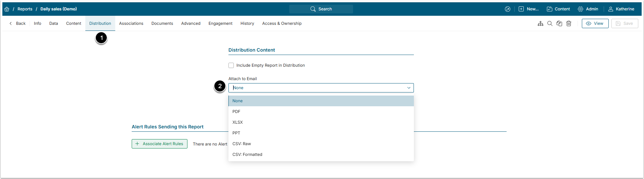Open the hierarchy tree icon in toolbar
The width and height of the screenshot is (644, 179).
pyautogui.click(x=540, y=23)
